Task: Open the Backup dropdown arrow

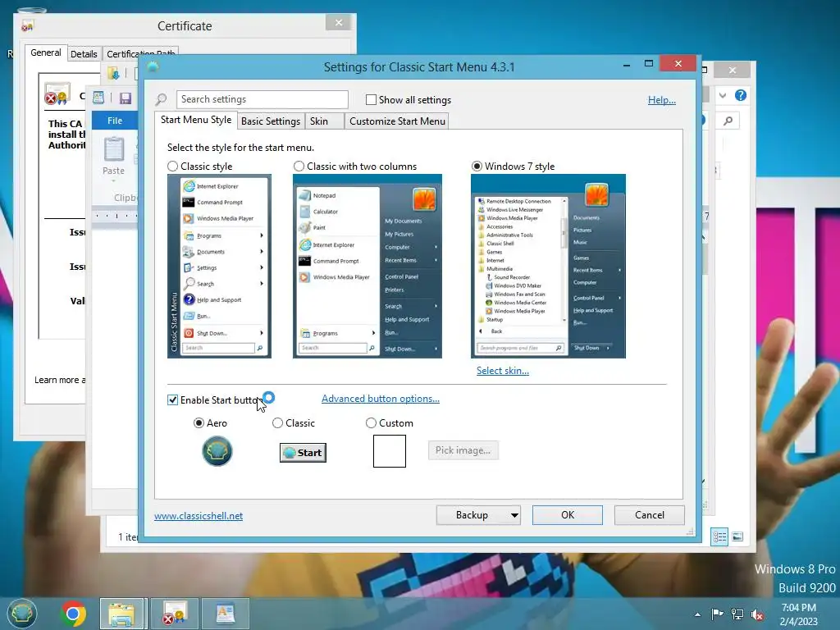Action: [514, 515]
